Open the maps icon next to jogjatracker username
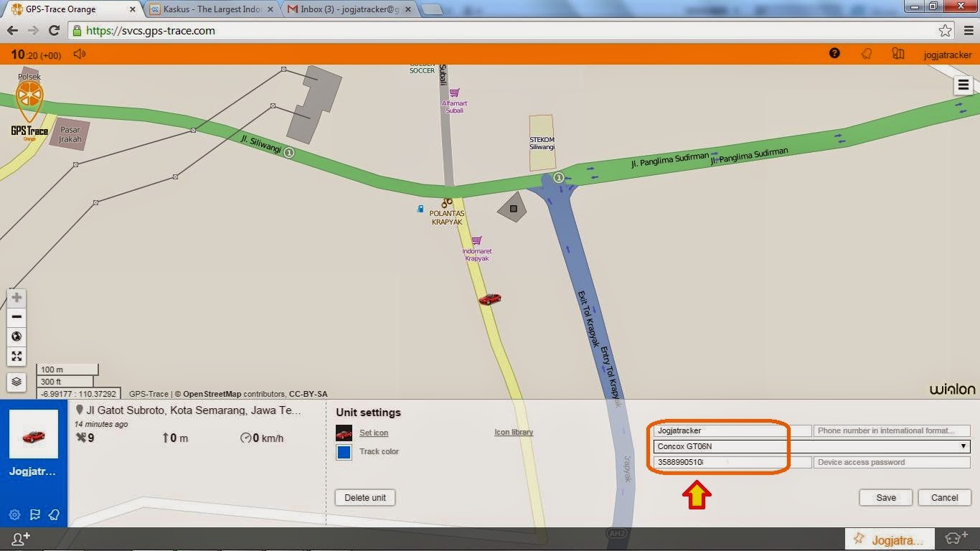Image resolution: width=980 pixels, height=551 pixels. click(897, 54)
